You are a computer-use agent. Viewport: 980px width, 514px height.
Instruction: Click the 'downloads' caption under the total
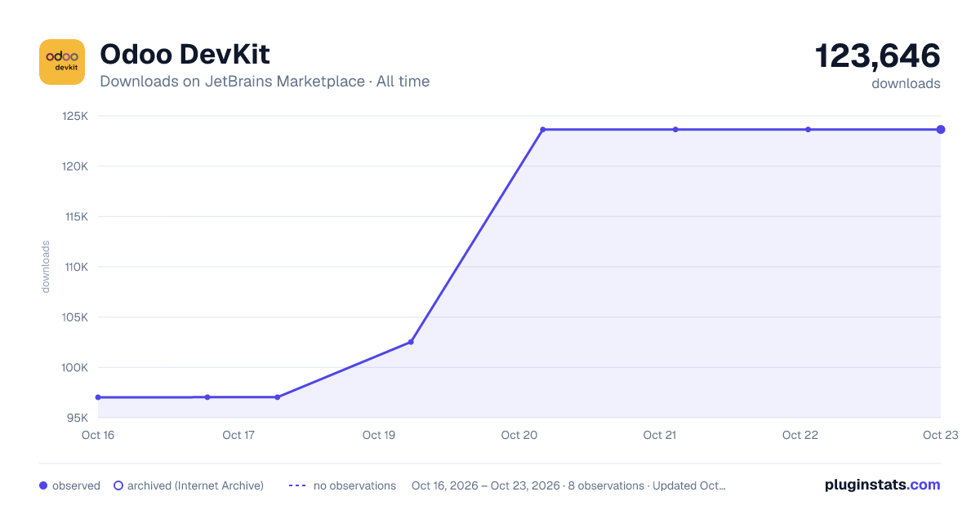pos(906,83)
